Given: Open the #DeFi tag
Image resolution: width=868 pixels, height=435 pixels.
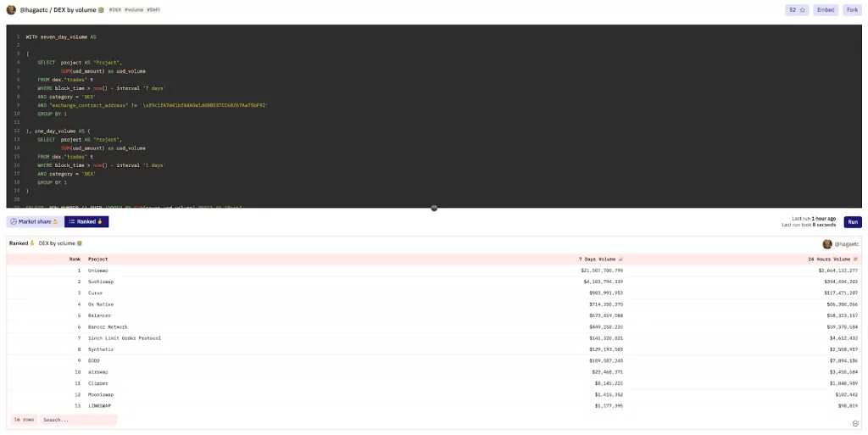Looking at the screenshot, I should tap(153, 10).
